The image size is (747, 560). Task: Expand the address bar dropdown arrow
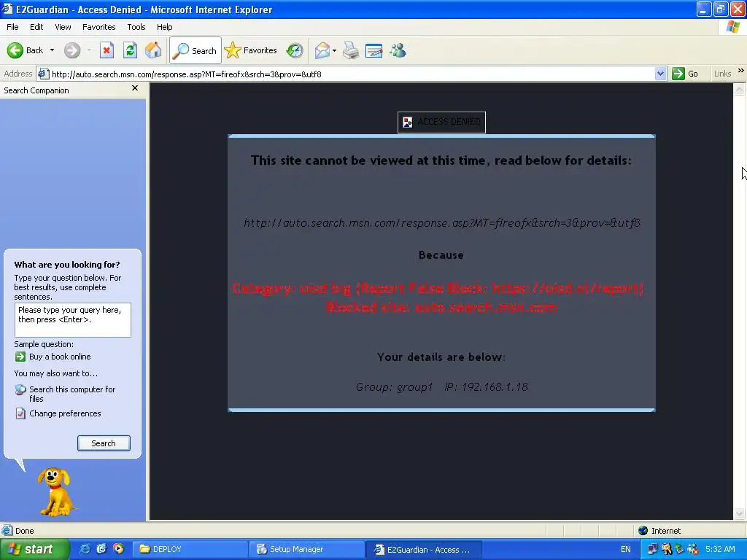coord(660,74)
